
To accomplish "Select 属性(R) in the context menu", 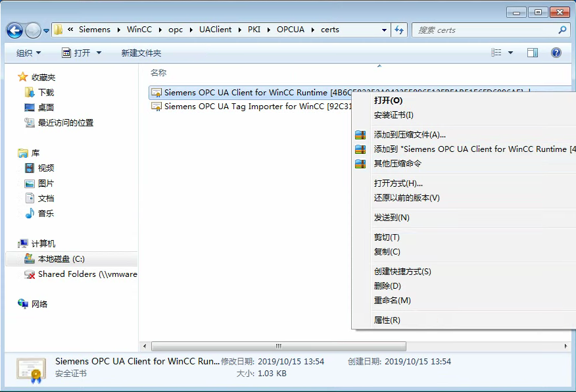I will coord(387,320).
